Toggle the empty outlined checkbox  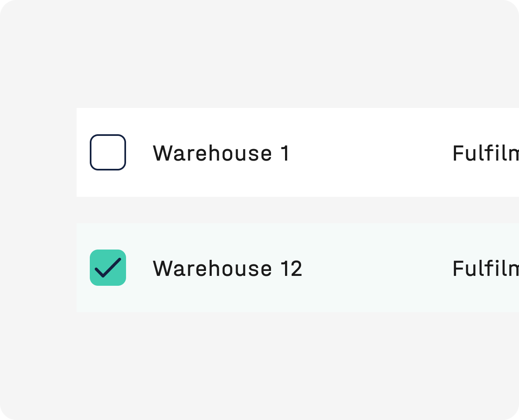point(108,152)
